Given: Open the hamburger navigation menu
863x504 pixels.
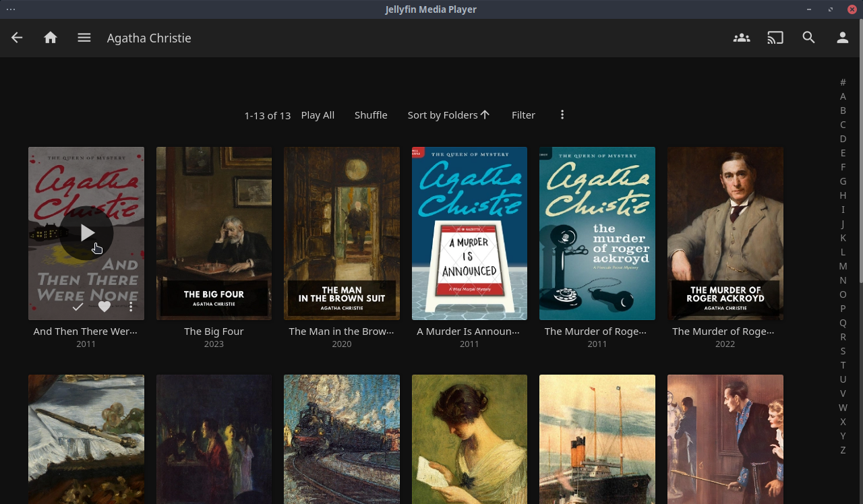Looking at the screenshot, I should [x=84, y=38].
